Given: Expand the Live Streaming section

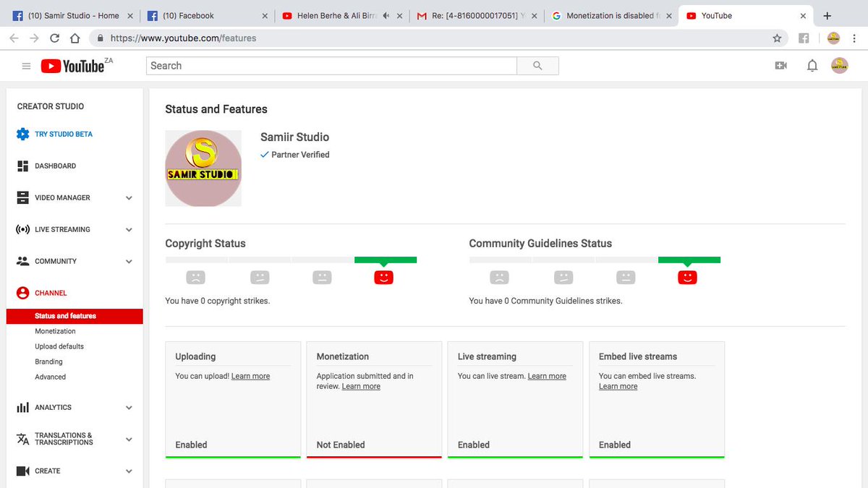Looking at the screenshot, I should coord(129,229).
